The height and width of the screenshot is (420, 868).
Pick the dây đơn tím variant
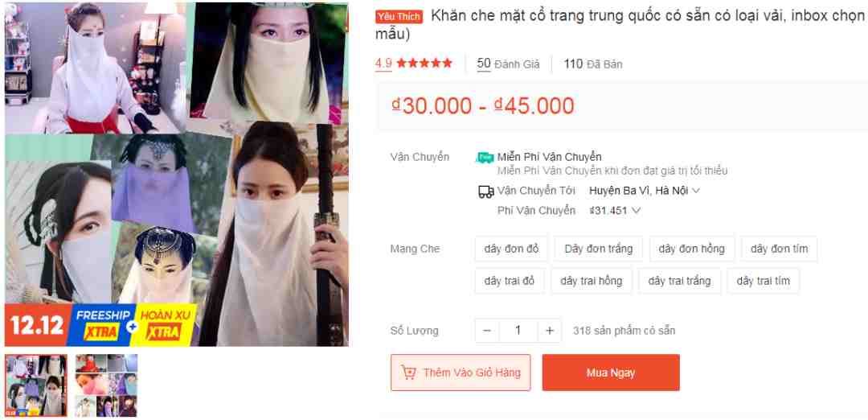779,249
